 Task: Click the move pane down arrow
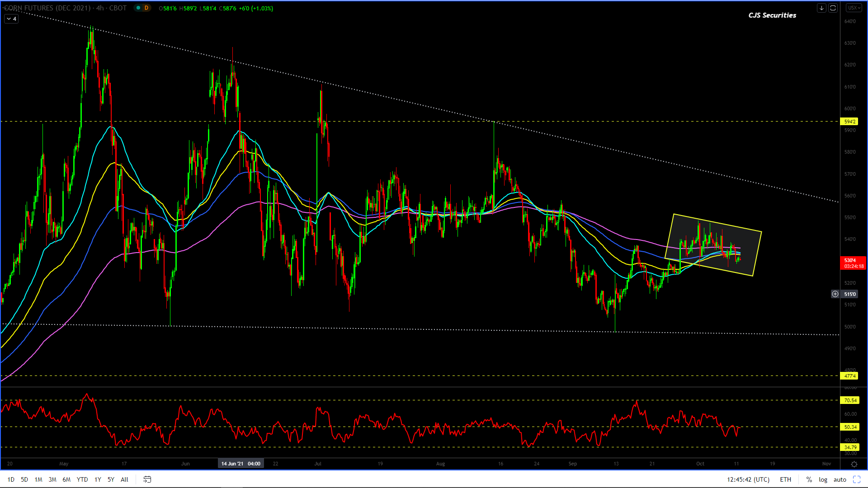(821, 8)
